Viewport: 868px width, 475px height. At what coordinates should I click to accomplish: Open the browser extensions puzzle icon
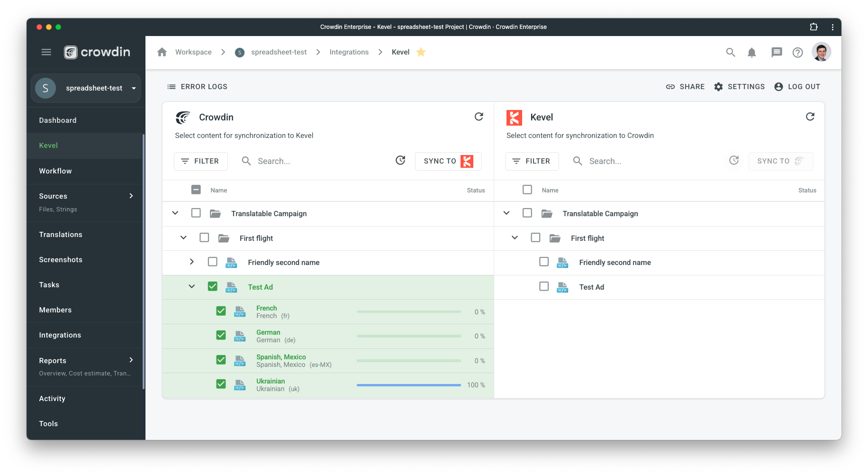[814, 27]
